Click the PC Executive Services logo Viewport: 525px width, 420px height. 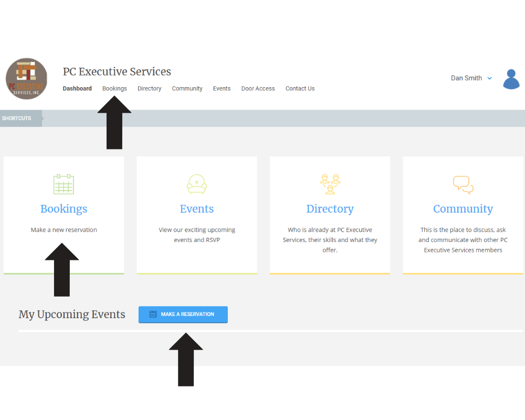26,79
